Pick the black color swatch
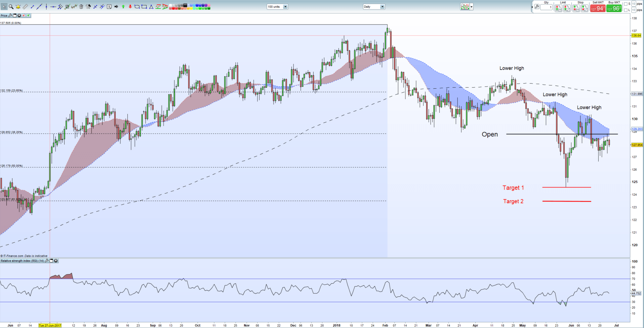644x328 pixels. coord(185,5)
